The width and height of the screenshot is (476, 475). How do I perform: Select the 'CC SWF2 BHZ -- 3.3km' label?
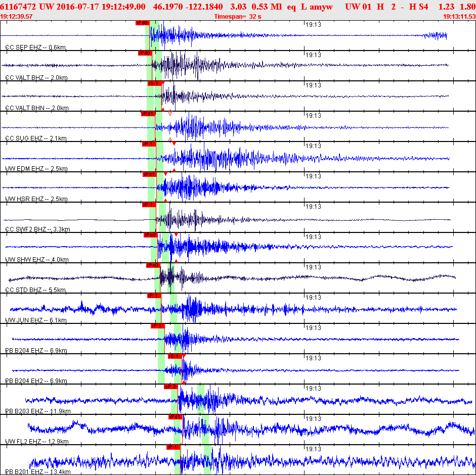click(x=37, y=229)
